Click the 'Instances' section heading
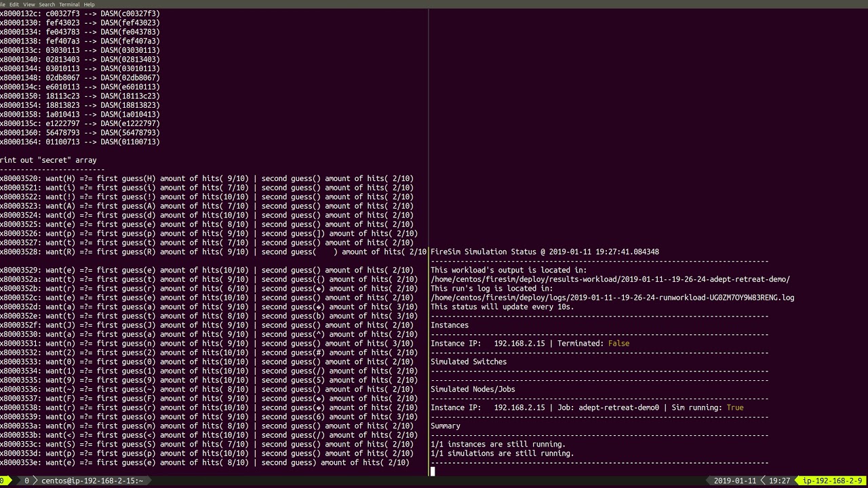 450,325
